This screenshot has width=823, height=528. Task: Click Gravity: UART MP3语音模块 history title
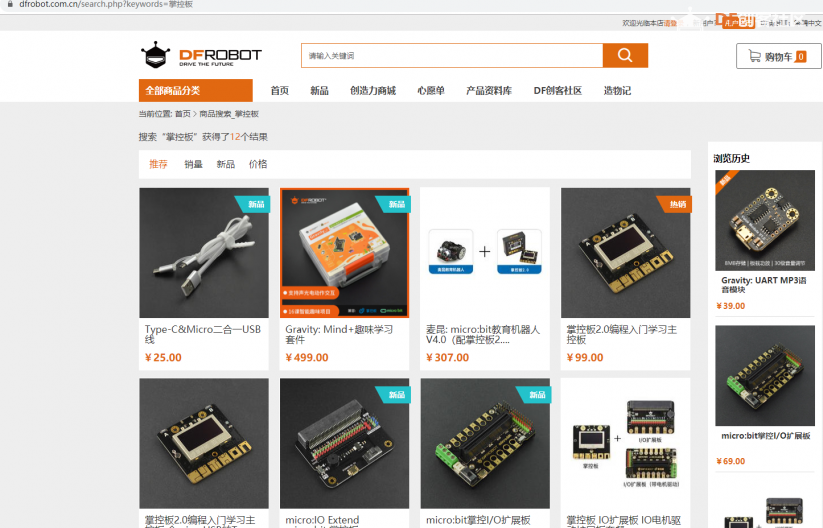(764, 284)
